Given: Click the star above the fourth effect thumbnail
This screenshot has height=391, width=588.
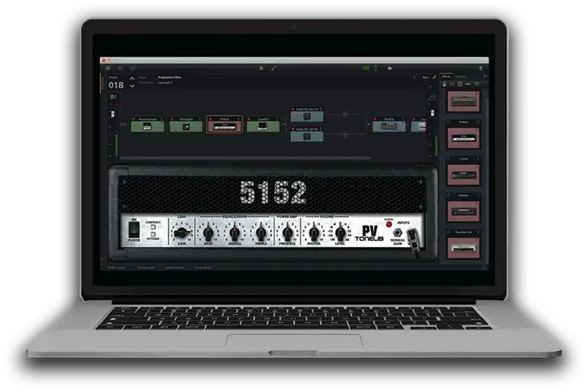Looking at the screenshot, I should tap(449, 196).
